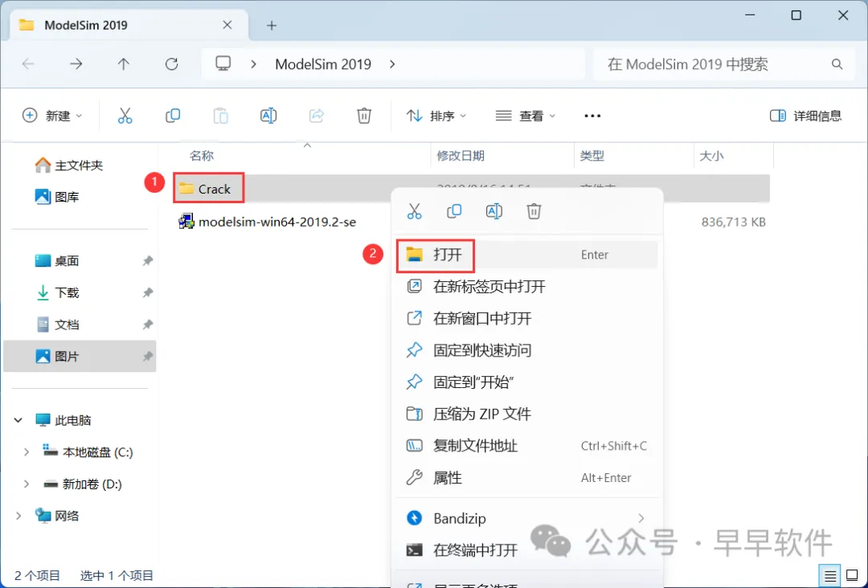Expand the Bandizip submenu arrow

pyautogui.click(x=641, y=518)
